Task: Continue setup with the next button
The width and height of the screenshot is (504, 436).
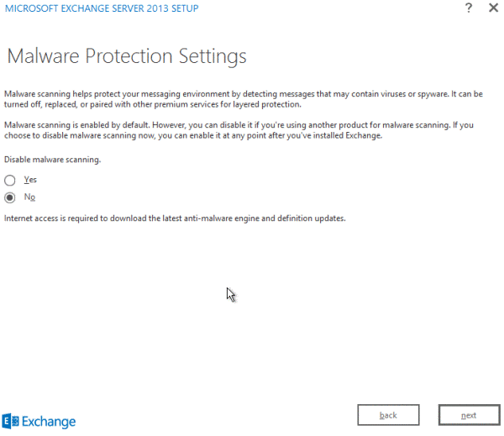Action: coord(469,415)
